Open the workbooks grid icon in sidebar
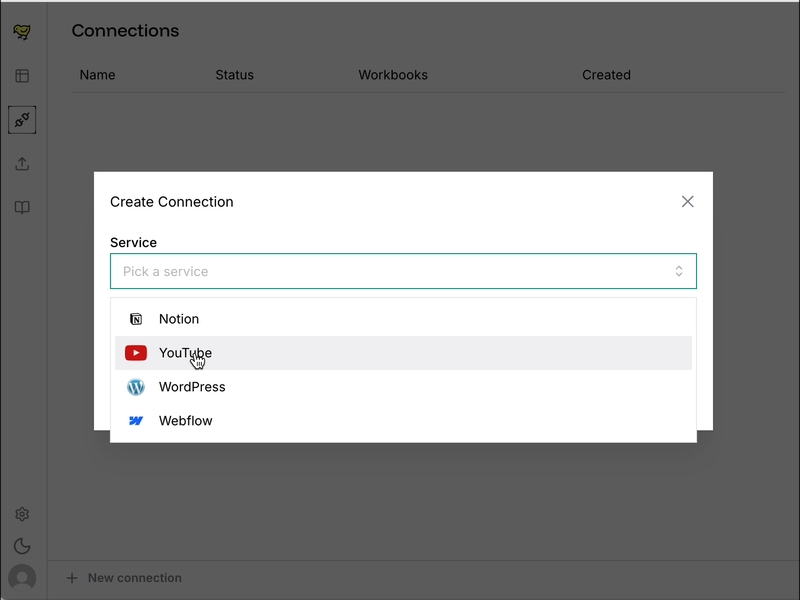Image resolution: width=800 pixels, height=600 pixels. (22, 75)
